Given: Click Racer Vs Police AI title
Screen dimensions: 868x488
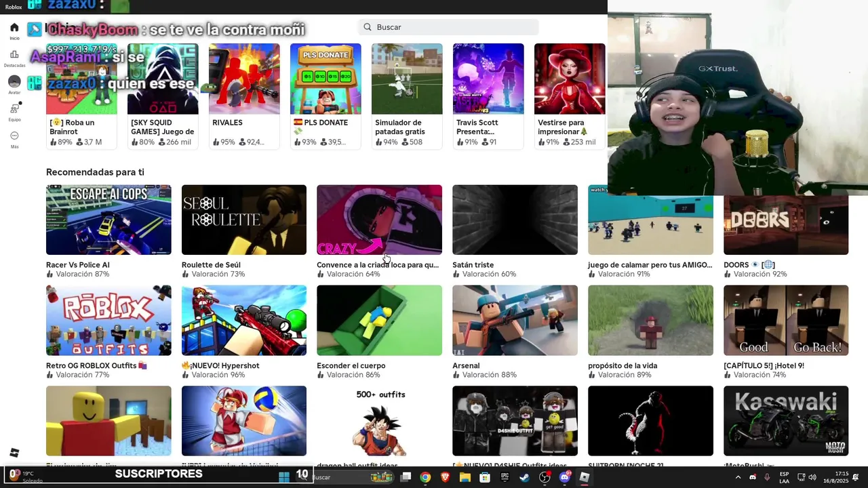Looking at the screenshot, I should tap(78, 265).
